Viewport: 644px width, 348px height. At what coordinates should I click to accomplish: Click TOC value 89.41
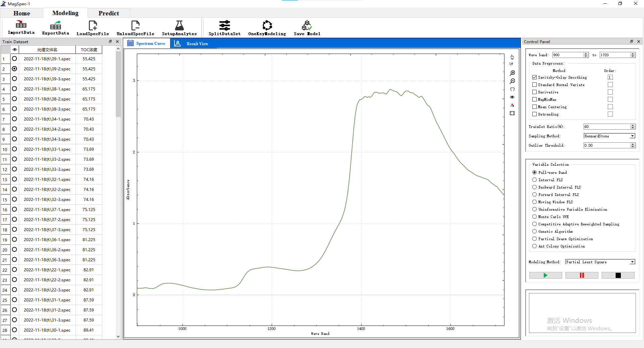point(89,330)
